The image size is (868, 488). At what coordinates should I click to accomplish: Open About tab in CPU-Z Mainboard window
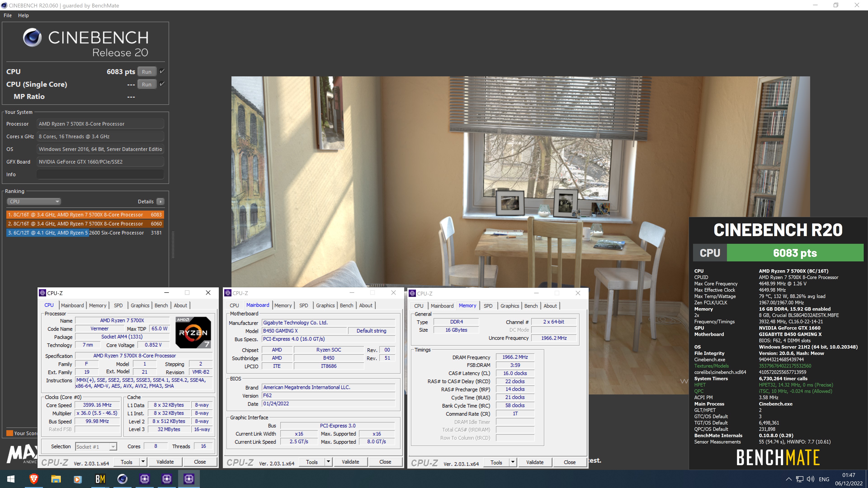click(x=366, y=305)
